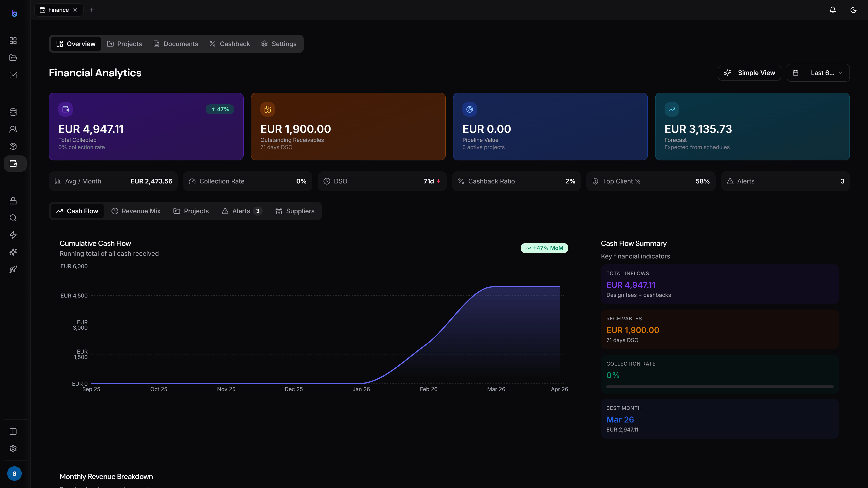Click the Mar 26 axis label
Image resolution: width=868 pixels, height=488 pixels.
(x=496, y=389)
